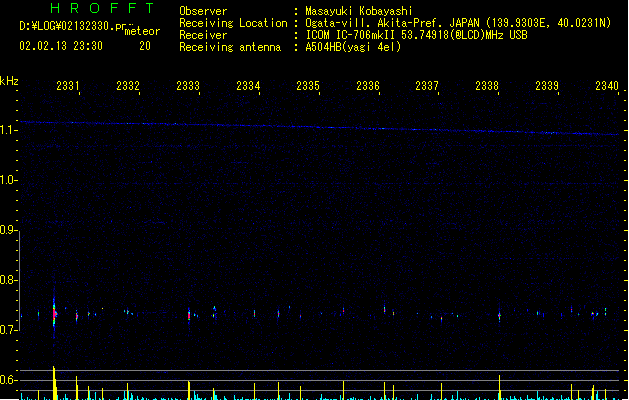
Task: Click the Receiving antenna label
Action: pos(230,47)
